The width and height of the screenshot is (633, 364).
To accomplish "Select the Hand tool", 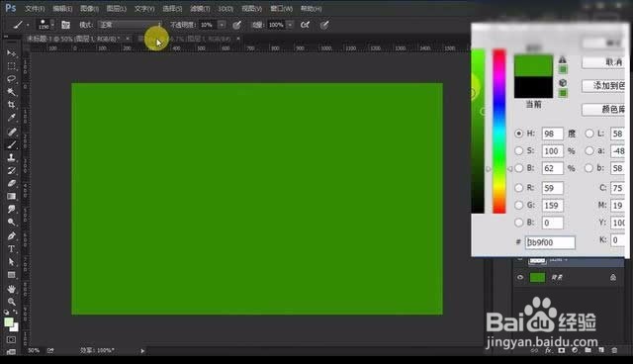I will 11,289.
